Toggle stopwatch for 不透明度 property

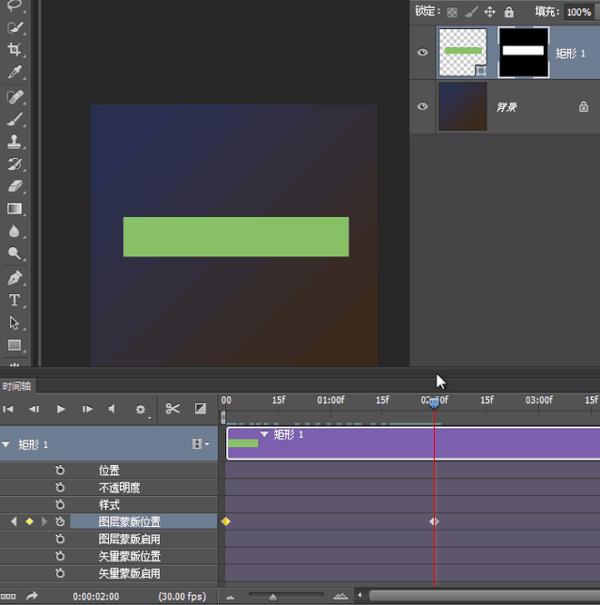[x=60, y=488]
